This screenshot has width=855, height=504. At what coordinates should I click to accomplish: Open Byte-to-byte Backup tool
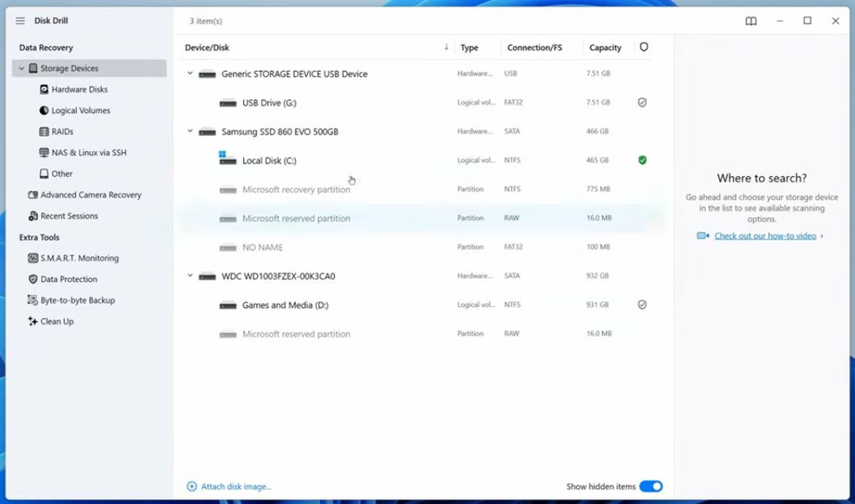(78, 300)
